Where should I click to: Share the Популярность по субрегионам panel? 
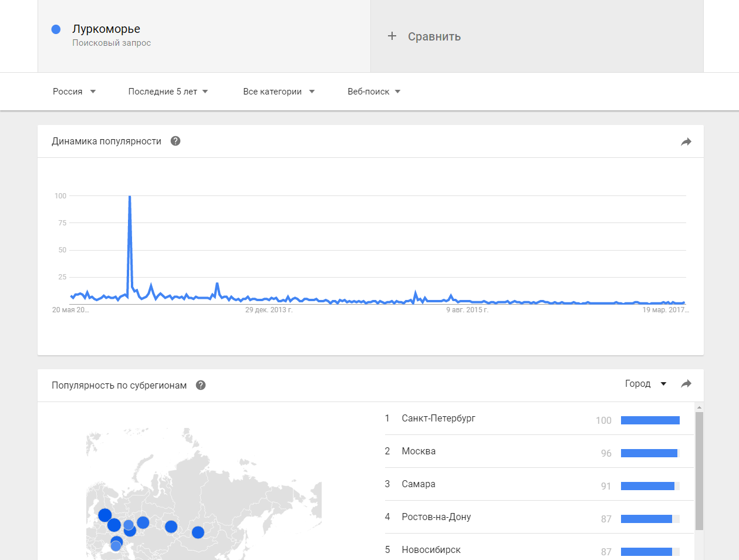686,384
